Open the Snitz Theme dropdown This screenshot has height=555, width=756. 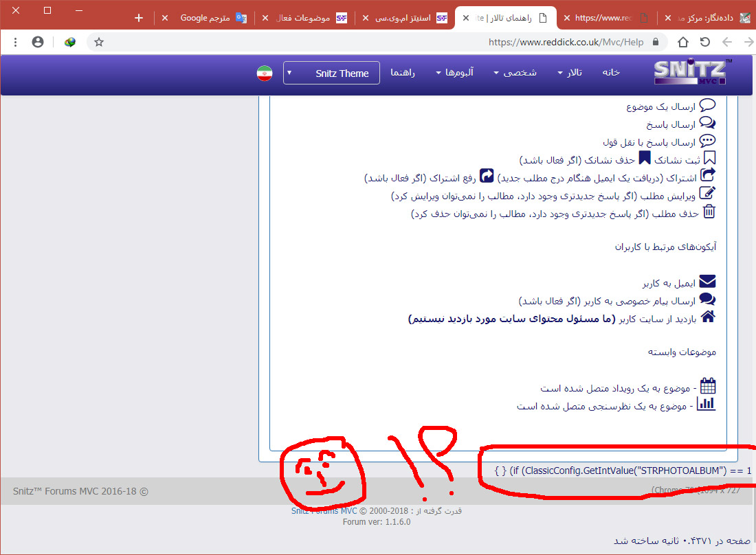331,73
